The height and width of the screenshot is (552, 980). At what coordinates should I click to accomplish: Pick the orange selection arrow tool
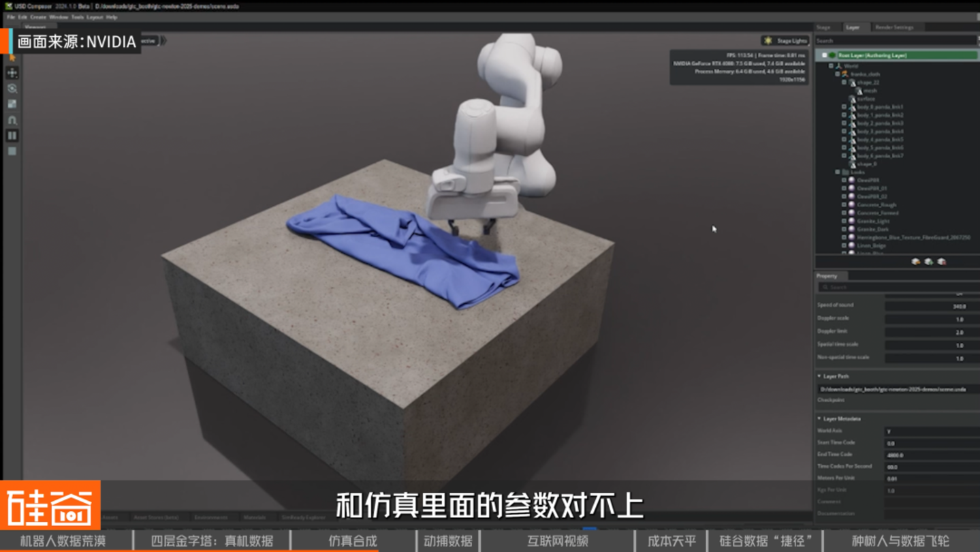[x=12, y=58]
